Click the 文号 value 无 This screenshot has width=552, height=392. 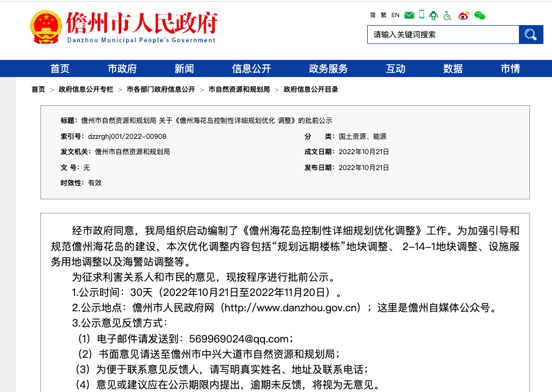click(87, 168)
